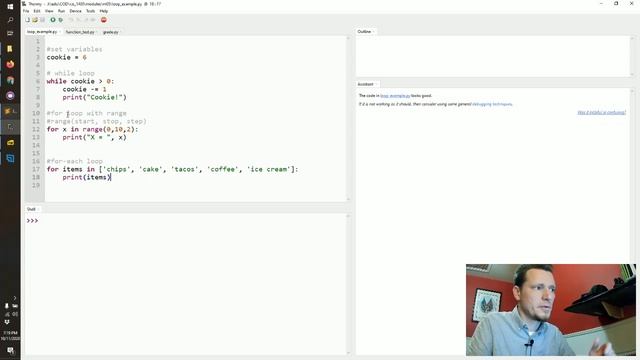Viewport: 640px width, 360px height.
Task: Click the Thonny app icon in title bar
Action: [24, 4]
